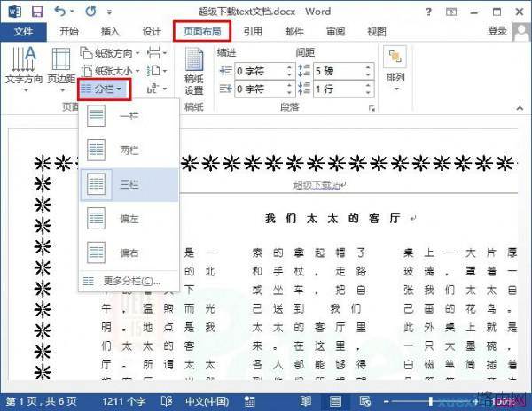Switch to Read Mode view
532x411 pixels.
[x=306, y=401]
